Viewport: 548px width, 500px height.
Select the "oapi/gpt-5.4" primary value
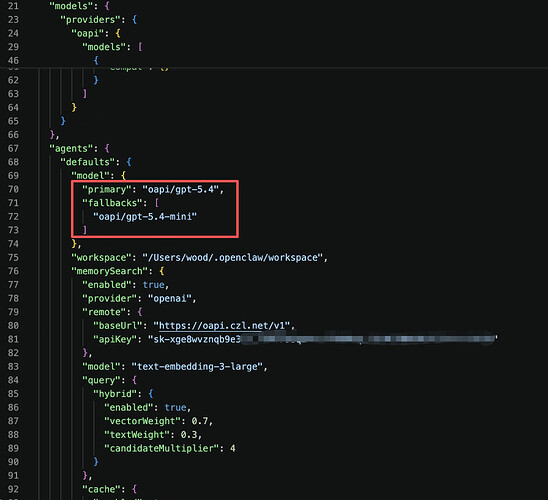tap(181, 189)
